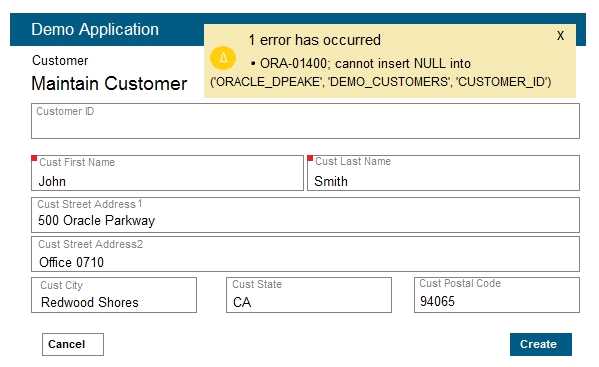Click the Maintain Customer page heading
This screenshot has height=367, width=599.
tap(109, 84)
